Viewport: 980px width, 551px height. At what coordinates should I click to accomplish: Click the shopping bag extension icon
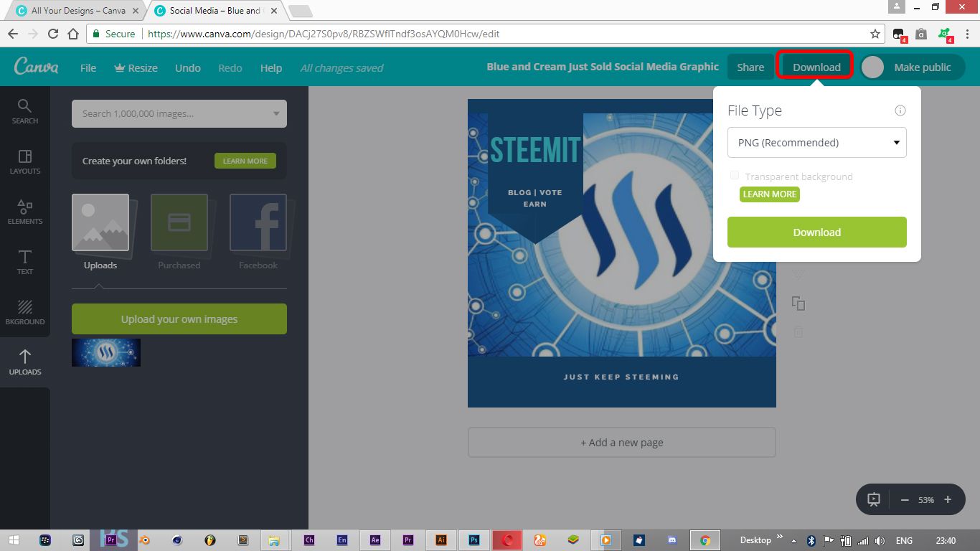point(921,34)
